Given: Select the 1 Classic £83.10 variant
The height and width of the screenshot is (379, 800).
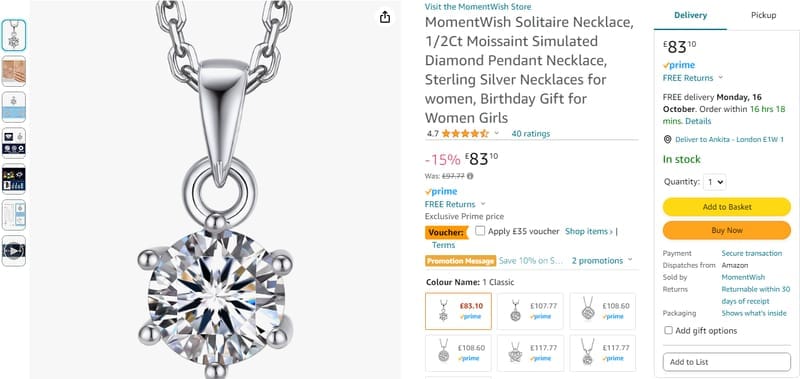Looking at the screenshot, I should click(458, 311).
